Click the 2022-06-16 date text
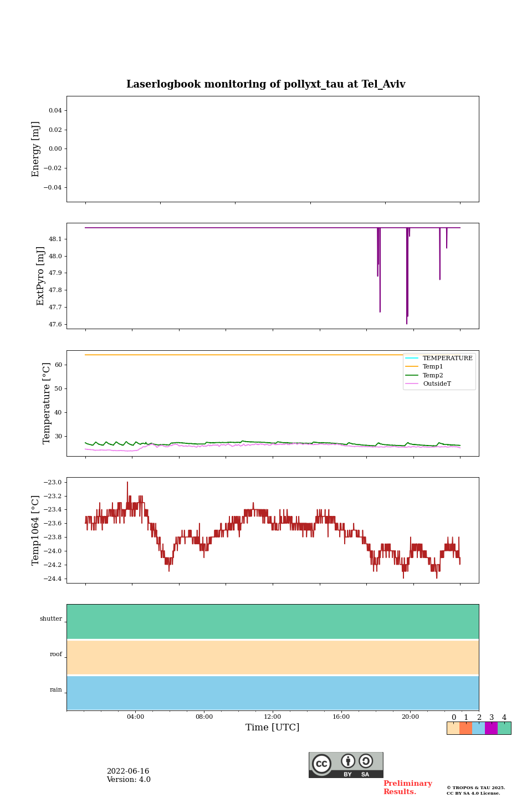Screen dimensions: 532x798 coord(128,771)
